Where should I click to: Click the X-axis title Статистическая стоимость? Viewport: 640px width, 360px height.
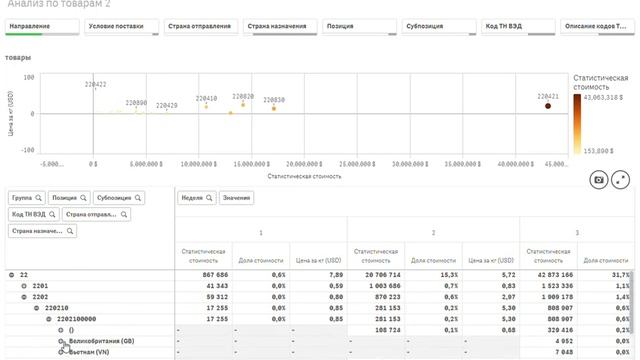(304, 176)
